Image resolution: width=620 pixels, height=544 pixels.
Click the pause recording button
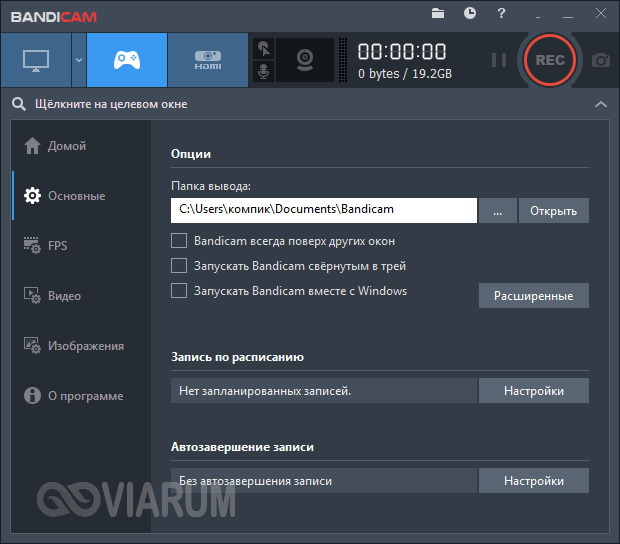click(499, 60)
